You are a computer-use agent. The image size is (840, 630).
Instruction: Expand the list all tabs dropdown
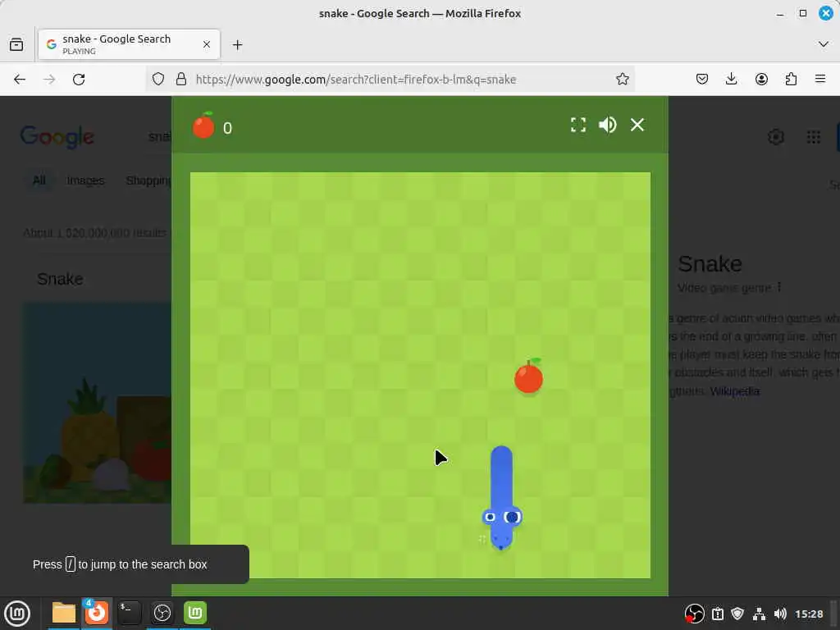[x=824, y=44]
